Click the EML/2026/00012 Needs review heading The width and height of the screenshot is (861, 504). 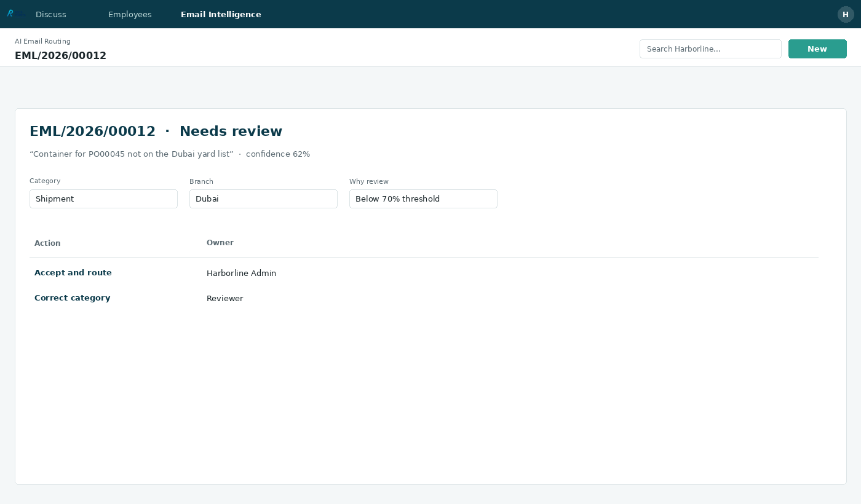(156, 131)
